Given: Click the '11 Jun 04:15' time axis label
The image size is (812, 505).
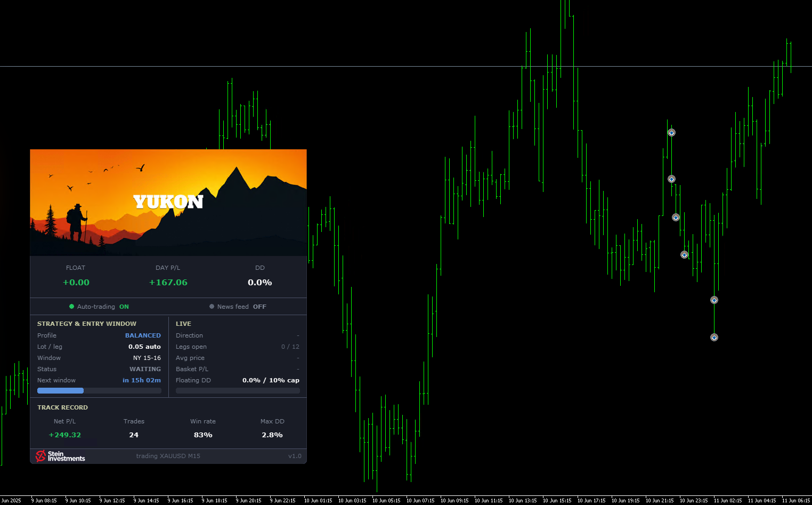Looking at the screenshot, I should (762, 501).
